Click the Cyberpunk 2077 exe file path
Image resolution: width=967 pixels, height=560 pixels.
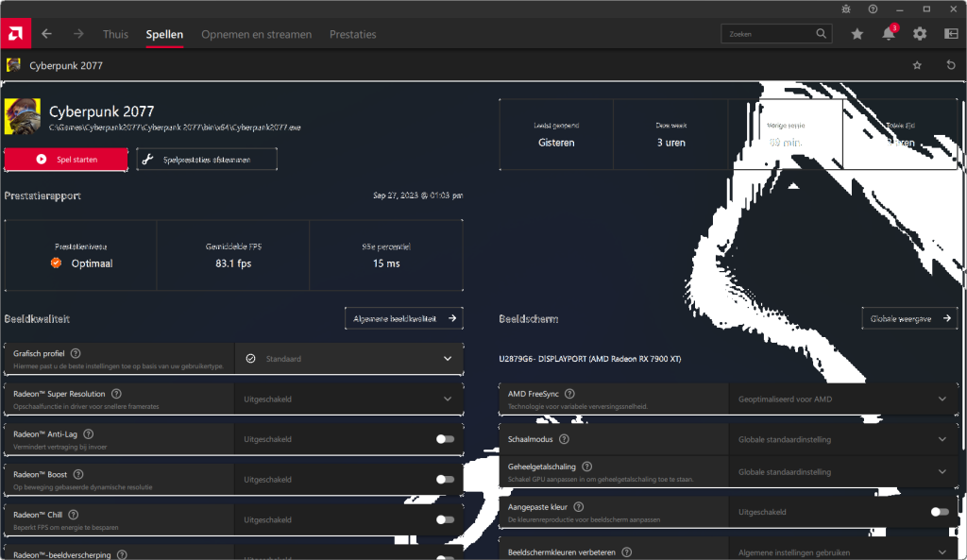[175, 127]
